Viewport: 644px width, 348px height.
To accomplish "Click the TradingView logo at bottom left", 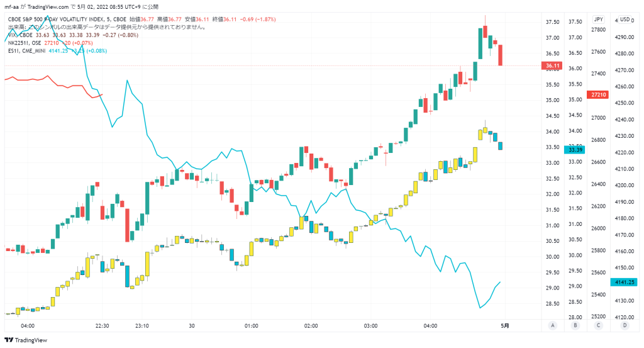I will [25, 340].
